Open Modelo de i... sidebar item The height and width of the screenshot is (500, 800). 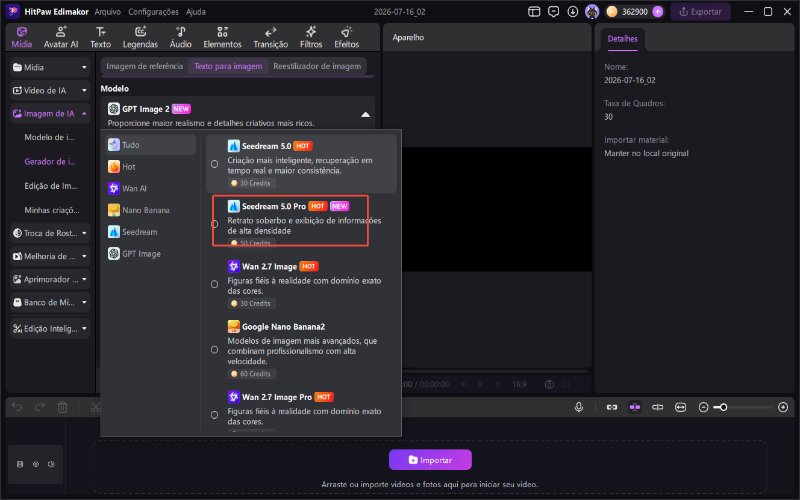(49, 137)
